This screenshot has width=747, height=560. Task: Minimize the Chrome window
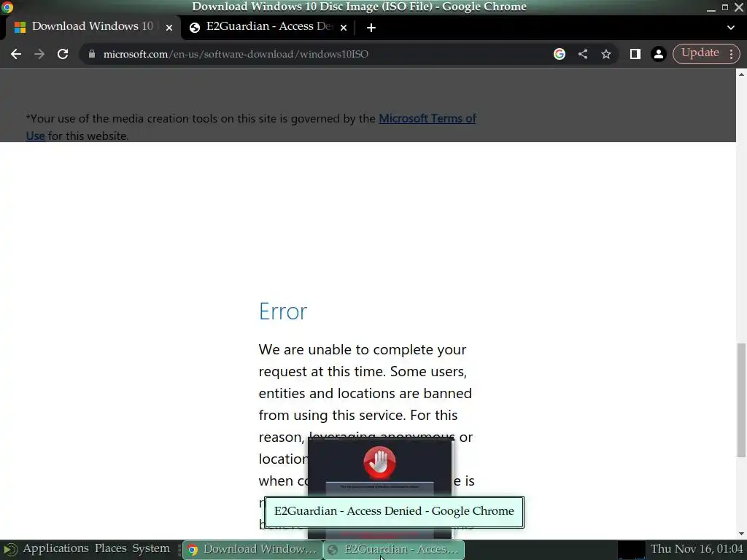pyautogui.click(x=711, y=7)
